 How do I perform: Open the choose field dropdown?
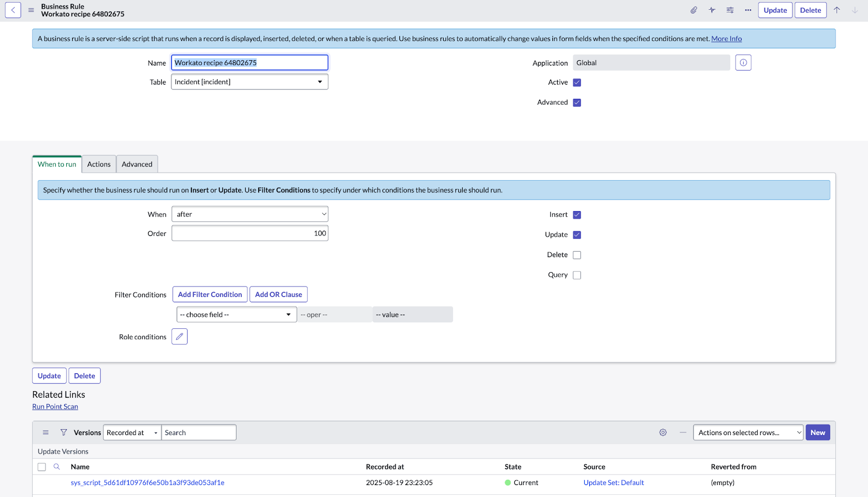(x=237, y=315)
